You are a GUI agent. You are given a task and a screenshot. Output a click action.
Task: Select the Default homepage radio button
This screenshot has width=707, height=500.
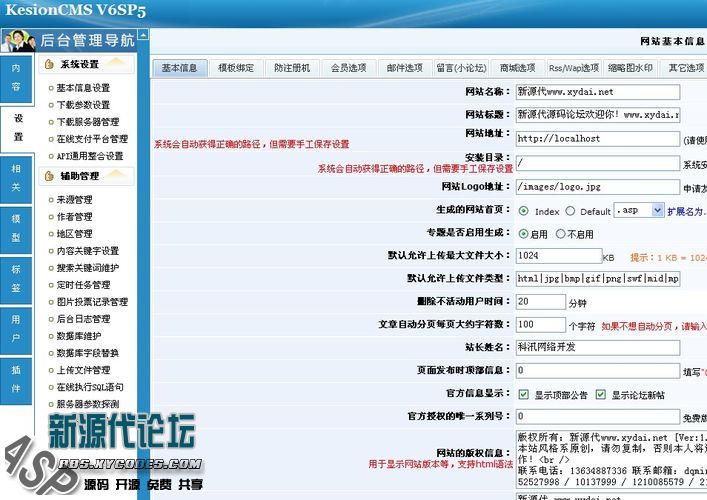[570, 211]
